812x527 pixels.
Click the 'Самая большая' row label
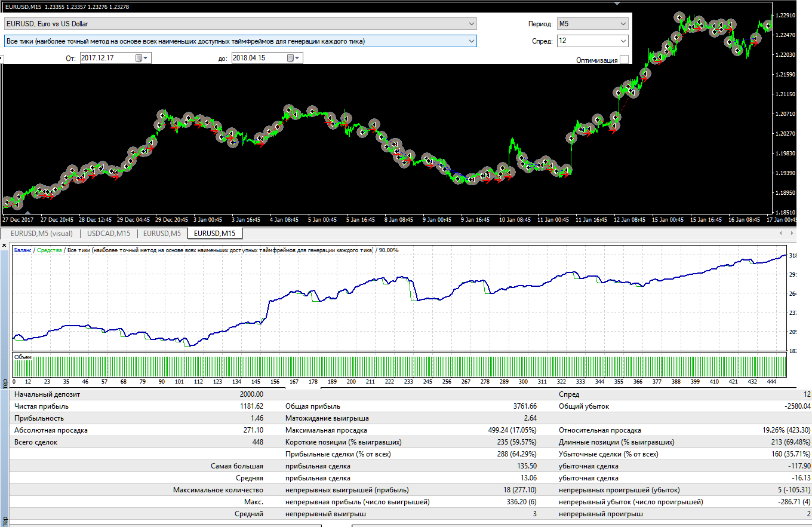point(237,466)
